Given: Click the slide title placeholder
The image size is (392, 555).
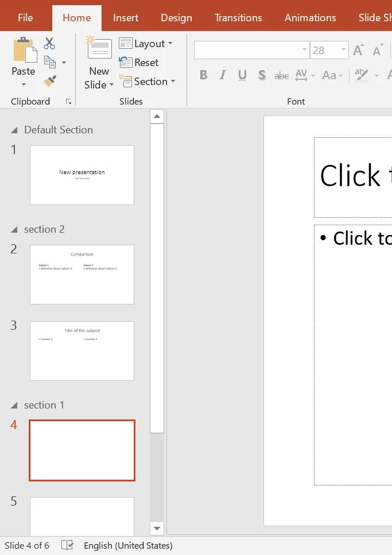Looking at the screenshot, I should 353,178.
